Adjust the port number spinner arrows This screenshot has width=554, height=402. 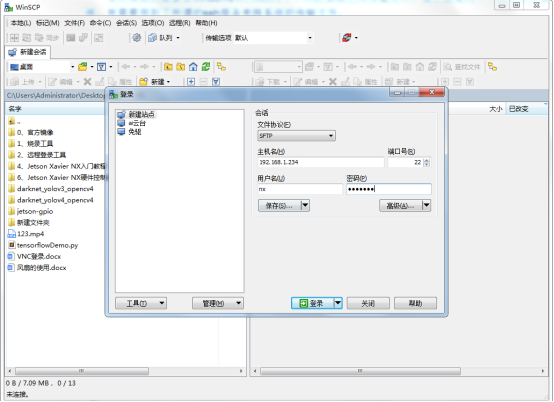pyautogui.click(x=426, y=162)
